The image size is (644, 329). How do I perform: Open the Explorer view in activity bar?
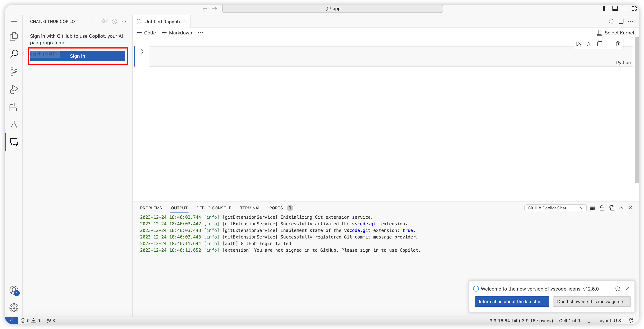click(x=14, y=36)
